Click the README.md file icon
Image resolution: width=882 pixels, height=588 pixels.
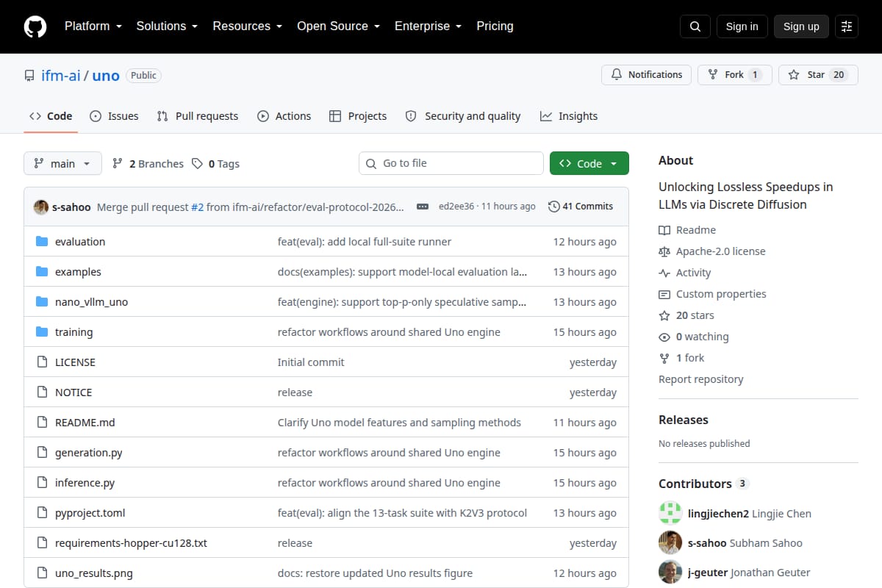click(42, 423)
